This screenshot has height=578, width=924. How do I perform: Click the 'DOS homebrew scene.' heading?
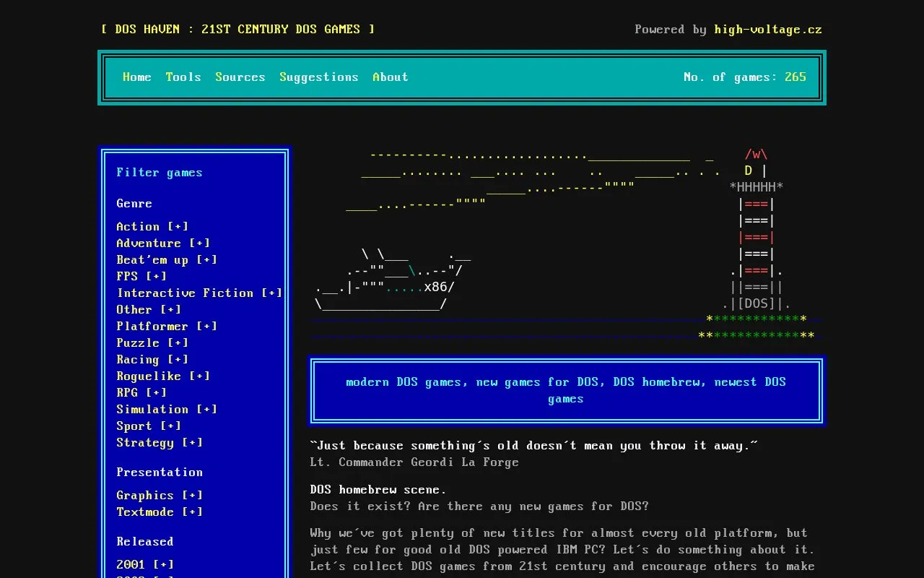[x=378, y=490]
